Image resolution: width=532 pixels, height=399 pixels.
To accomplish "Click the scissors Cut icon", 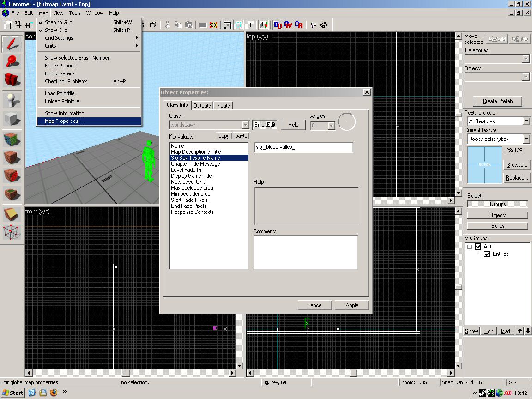I will pyautogui.click(x=167, y=25).
